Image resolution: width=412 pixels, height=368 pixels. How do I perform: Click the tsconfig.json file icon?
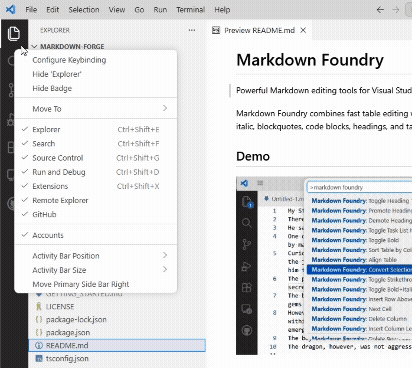pyautogui.click(x=39, y=358)
